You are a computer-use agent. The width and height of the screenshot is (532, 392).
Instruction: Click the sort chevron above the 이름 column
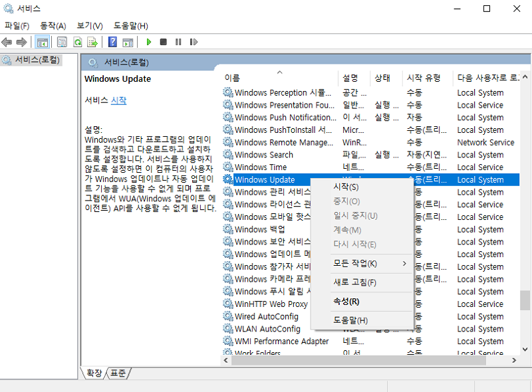[x=279, y=71]
